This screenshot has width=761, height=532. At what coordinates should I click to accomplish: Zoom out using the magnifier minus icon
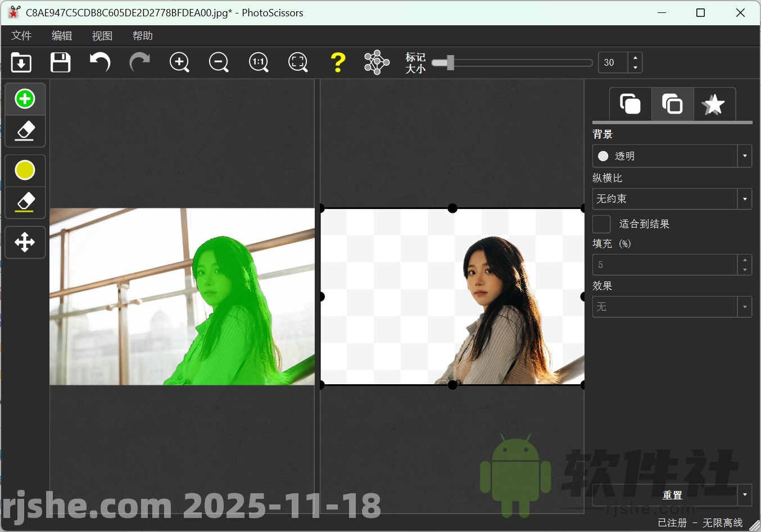click(x=219, y=62)
